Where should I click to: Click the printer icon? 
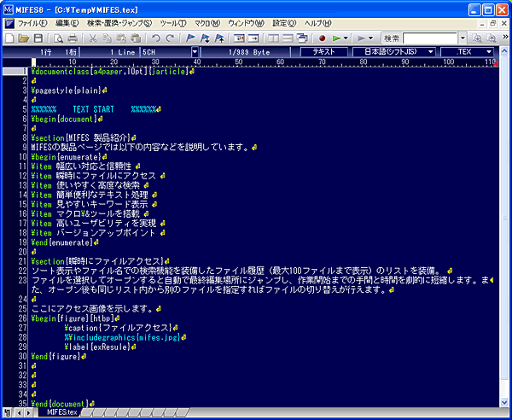(x=73, y=38)
